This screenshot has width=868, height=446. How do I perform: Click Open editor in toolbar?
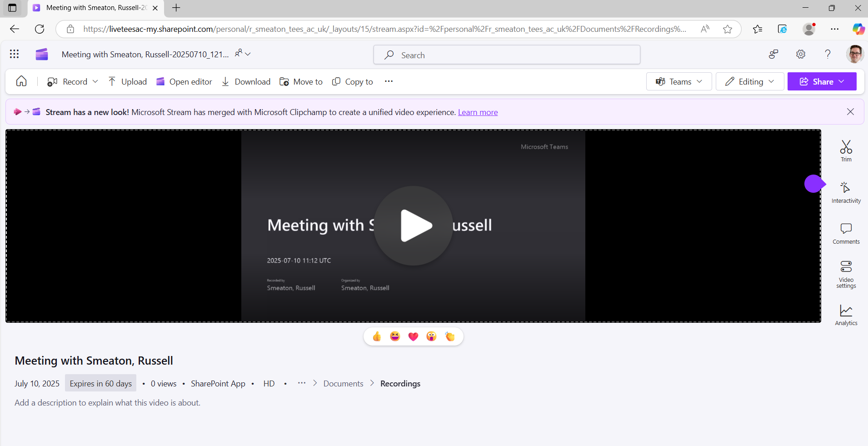click(184, 82)
